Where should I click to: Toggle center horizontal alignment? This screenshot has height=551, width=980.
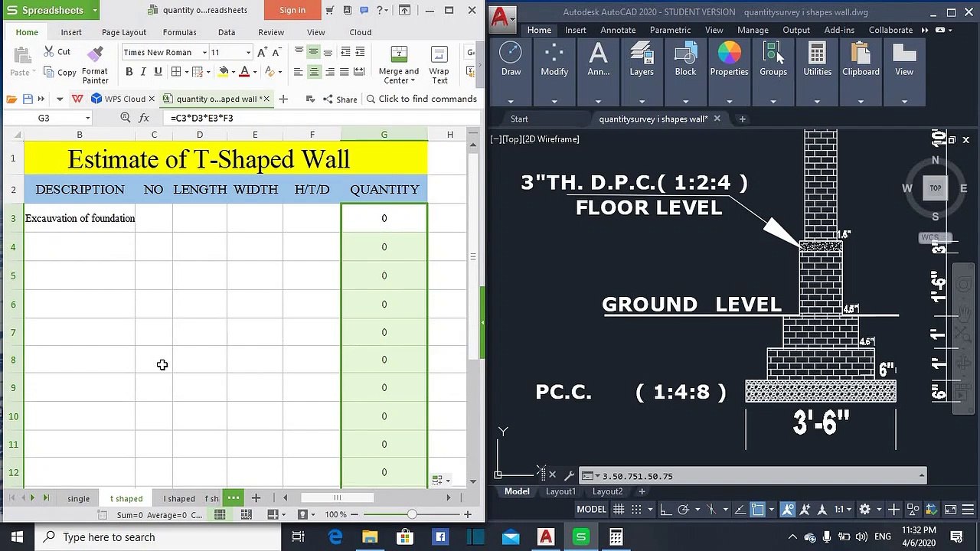[314, 72]
